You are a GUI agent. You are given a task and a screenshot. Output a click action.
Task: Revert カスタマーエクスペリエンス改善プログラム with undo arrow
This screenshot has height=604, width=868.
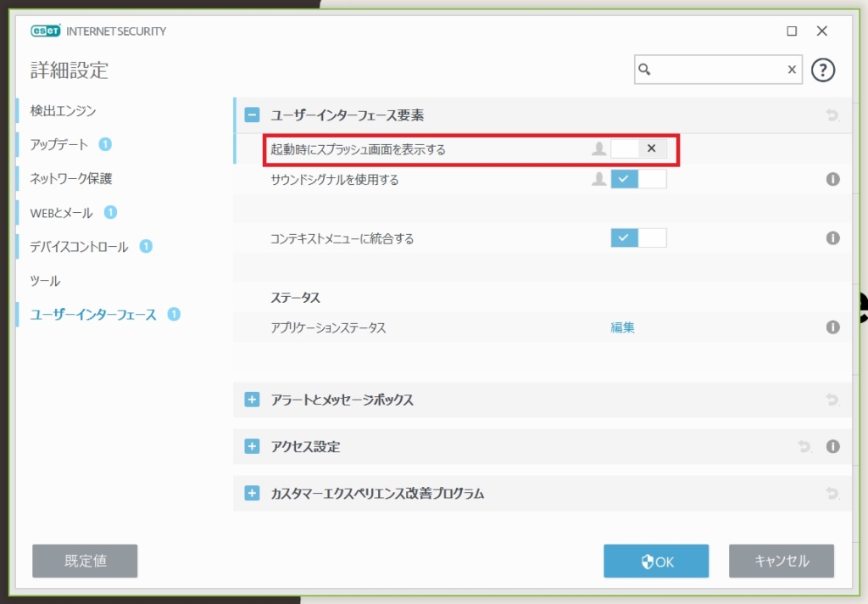click(x=832, y=493)
